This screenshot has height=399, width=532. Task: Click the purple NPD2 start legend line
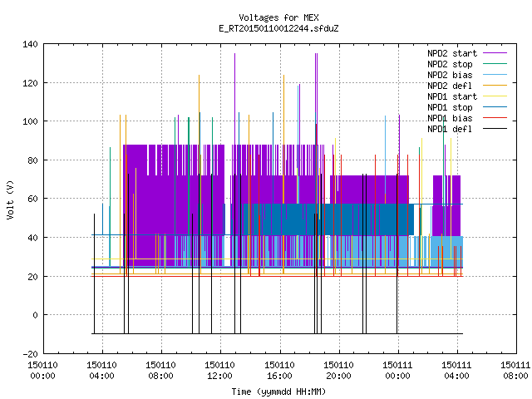click(x=495, y=53)
